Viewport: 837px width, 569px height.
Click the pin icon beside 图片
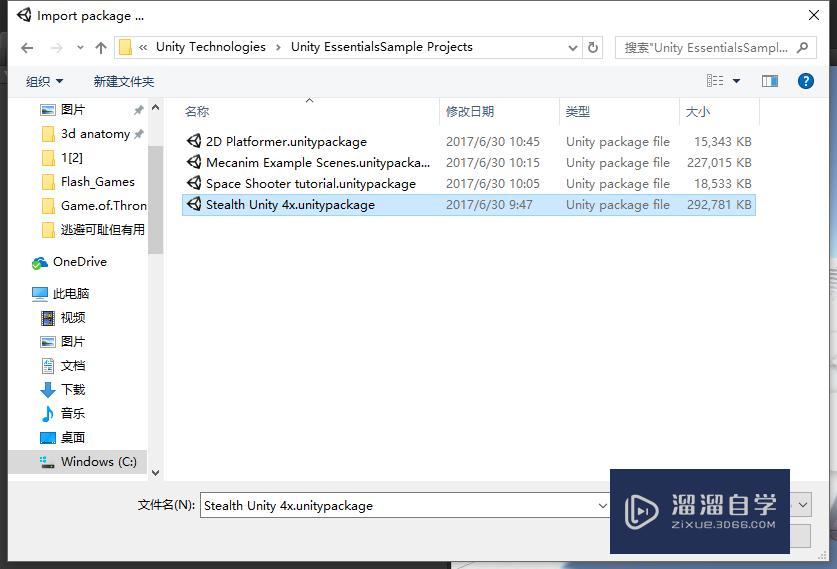[x=139, y=110]
